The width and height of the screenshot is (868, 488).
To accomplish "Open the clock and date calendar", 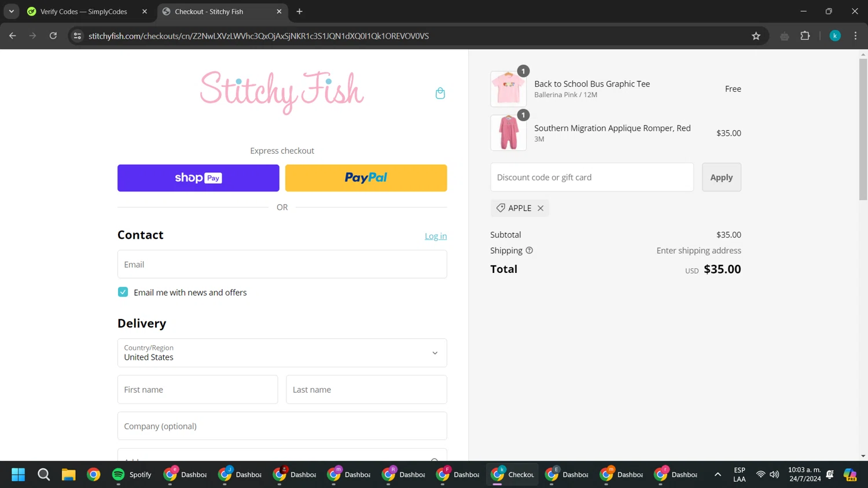I will coord(804,475).
